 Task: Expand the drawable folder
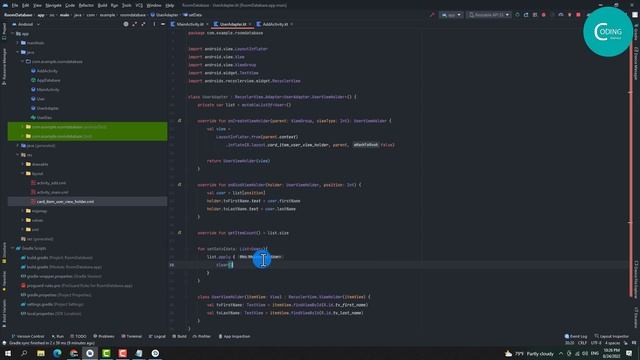(x=22, y=164)
